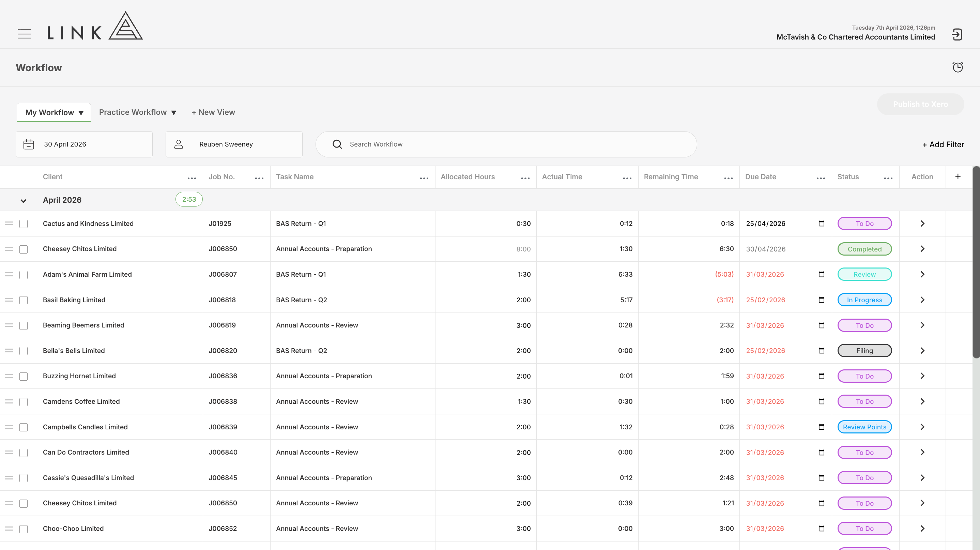
Task: Click the LINK logo
Action: (95, 26)
